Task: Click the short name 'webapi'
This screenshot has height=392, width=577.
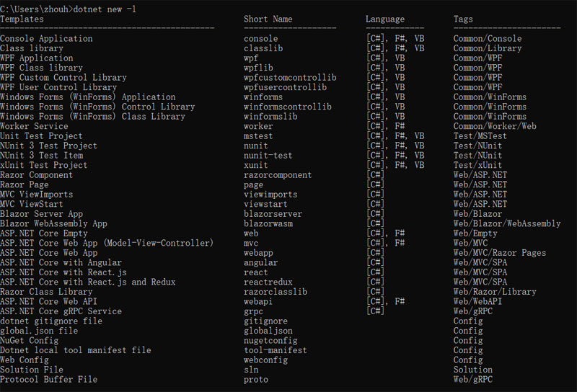Action: (x=258, y=301)
